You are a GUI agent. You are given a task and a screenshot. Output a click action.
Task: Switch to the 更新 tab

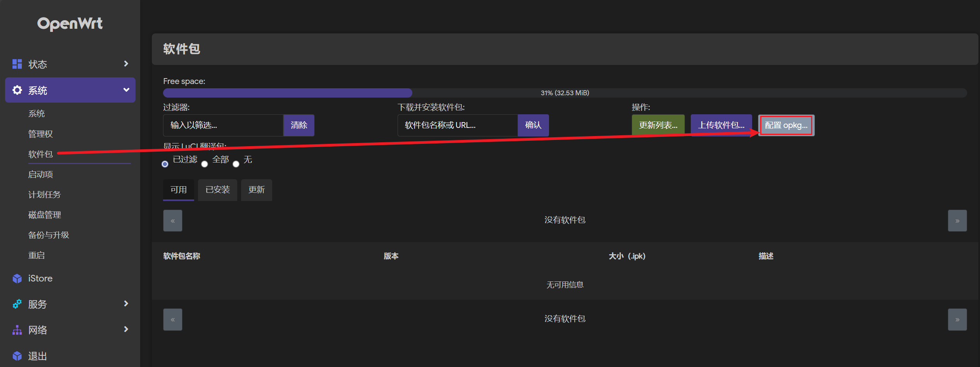[256, 190]
